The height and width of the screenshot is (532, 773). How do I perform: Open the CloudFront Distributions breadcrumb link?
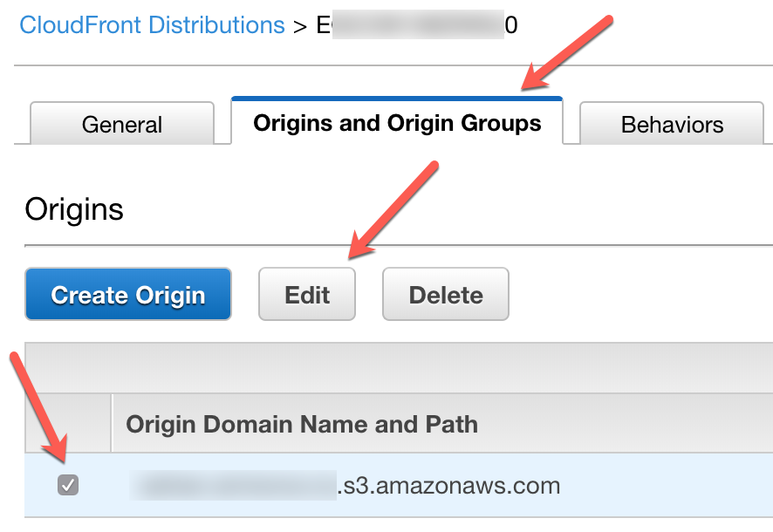(x=152, y=25)
